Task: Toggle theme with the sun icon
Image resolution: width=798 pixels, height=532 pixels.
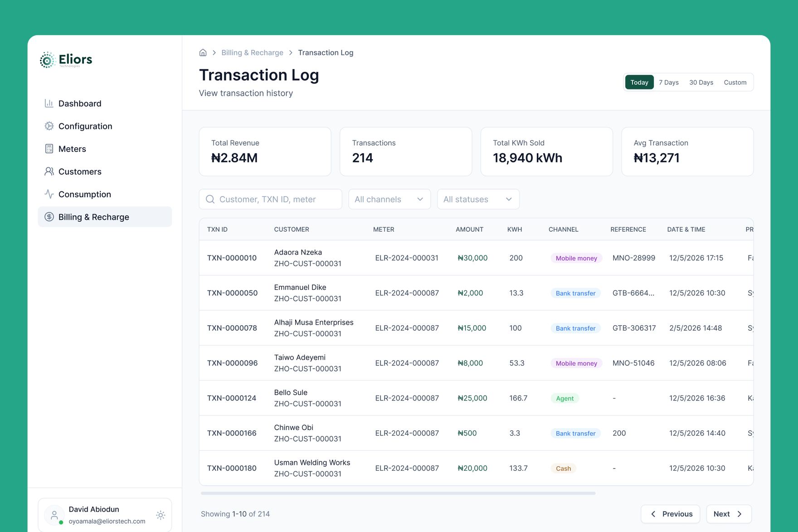Action: click(x=161, y=515)
